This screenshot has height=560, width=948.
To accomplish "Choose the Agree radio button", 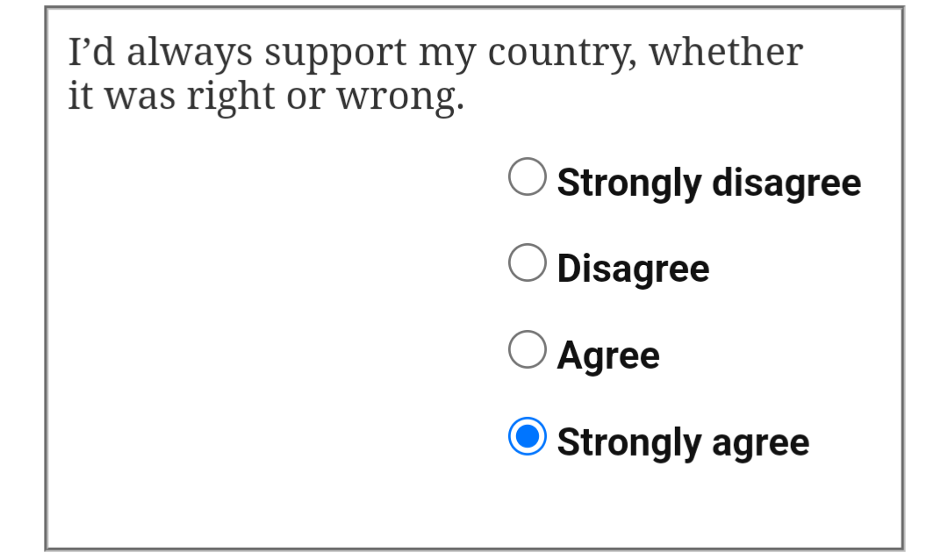I will [x=528, y=349].
